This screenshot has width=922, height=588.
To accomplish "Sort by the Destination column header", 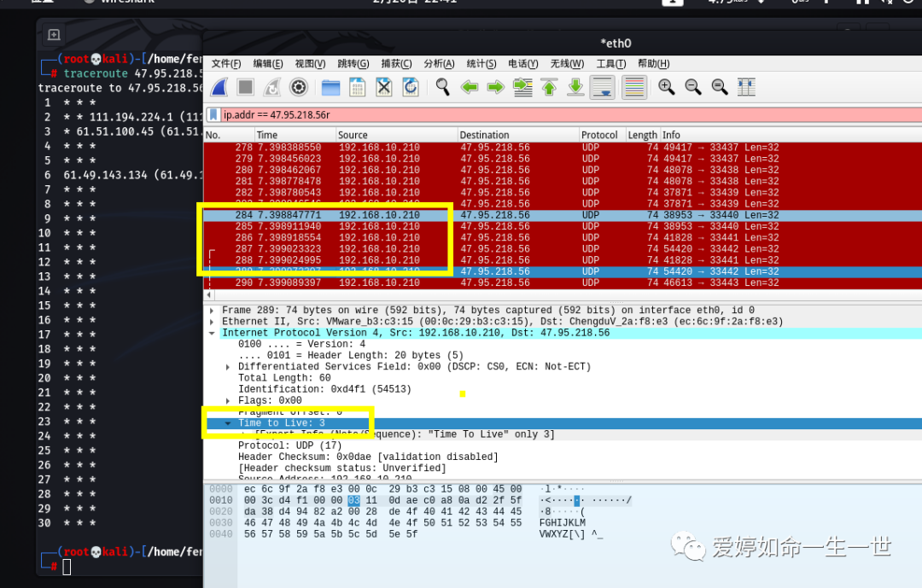I will (518, 135).
